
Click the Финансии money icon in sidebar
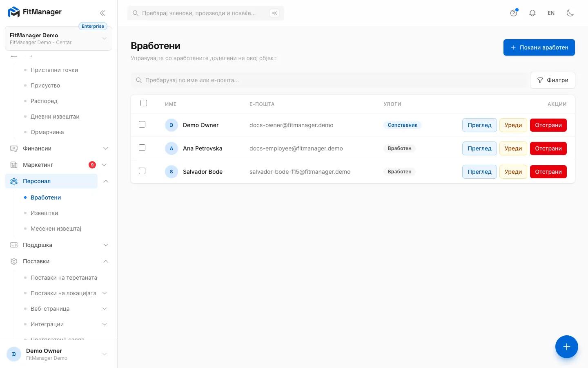tap(14, 148)
